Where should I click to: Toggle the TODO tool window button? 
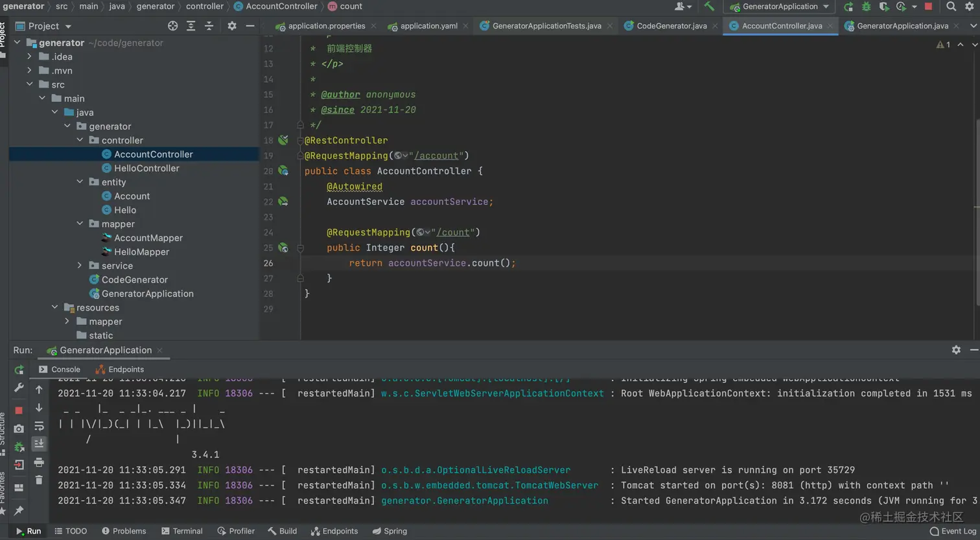(x=70, y=531)
